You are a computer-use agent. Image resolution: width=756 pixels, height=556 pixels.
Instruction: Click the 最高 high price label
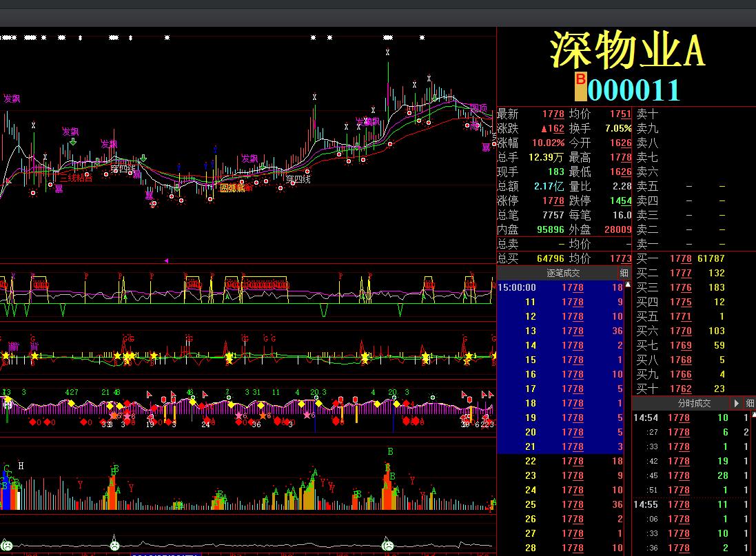click(580, 158)
